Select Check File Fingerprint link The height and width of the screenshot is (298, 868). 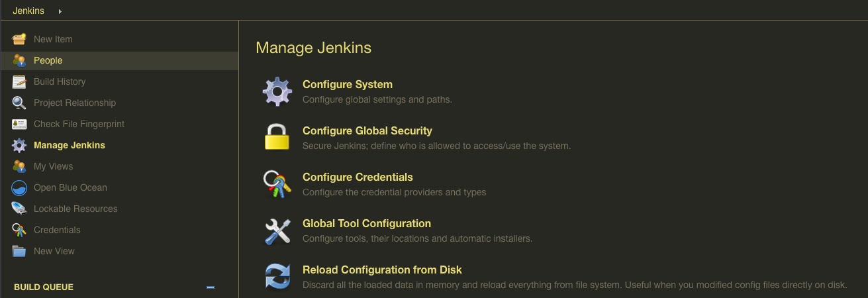[79, 124]
